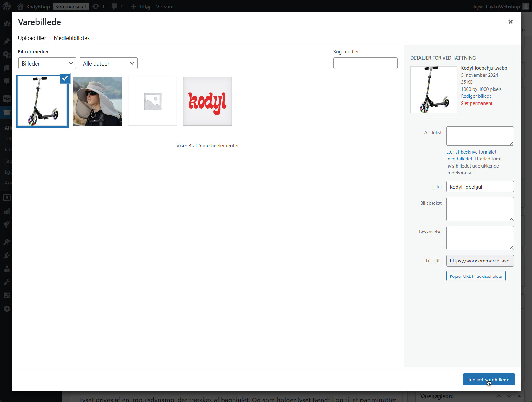Image resolution: width=532 pixels, height=402 pixels.
Task: Deselect the checked scooter image checkbox
Action: (x=65, y=78)
